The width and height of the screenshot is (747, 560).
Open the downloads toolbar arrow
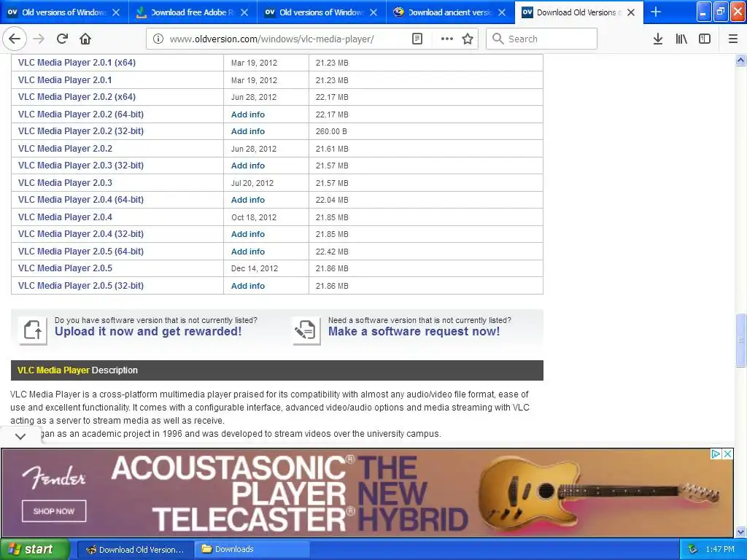point(657,39)
